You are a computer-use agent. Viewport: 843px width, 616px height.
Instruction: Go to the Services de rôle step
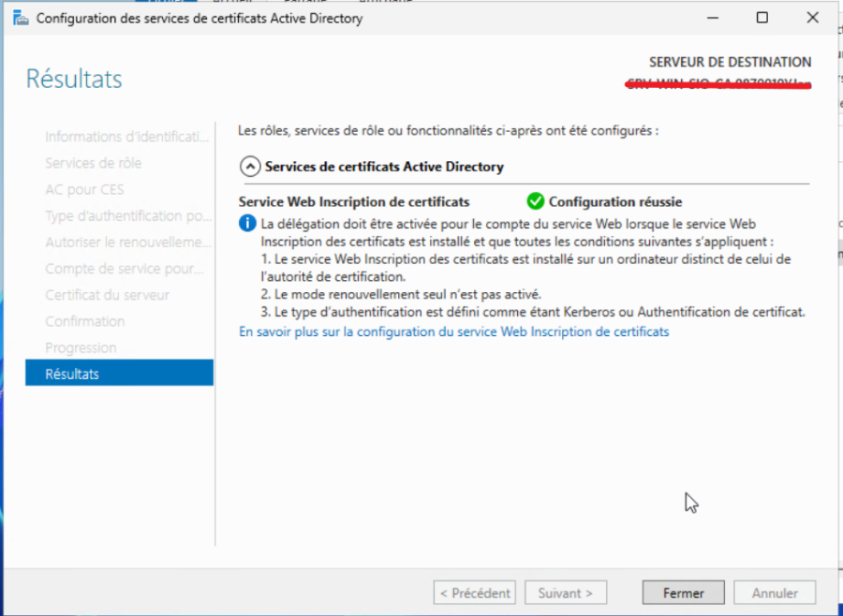click(x=94, y=163)
